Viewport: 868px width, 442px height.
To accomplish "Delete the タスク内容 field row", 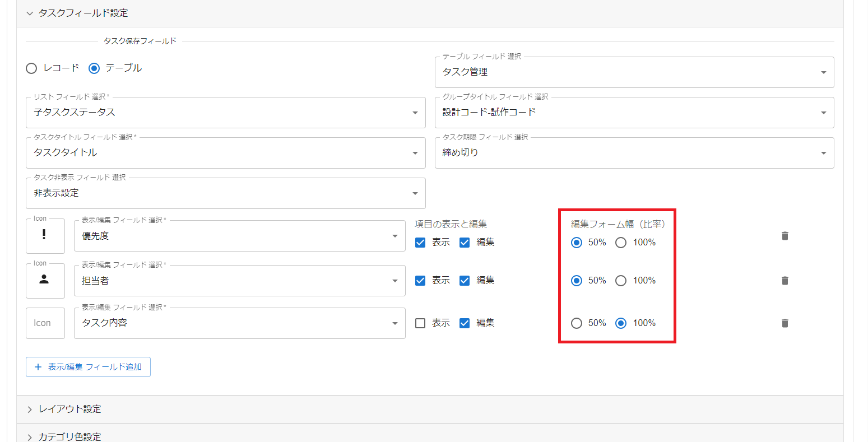I will coord(785,323).
